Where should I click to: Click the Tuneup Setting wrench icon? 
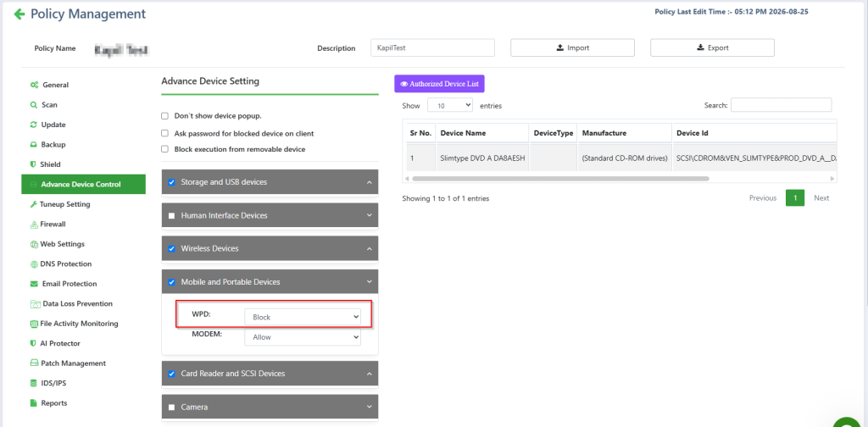pyautogui.click(x=34, y=204)
